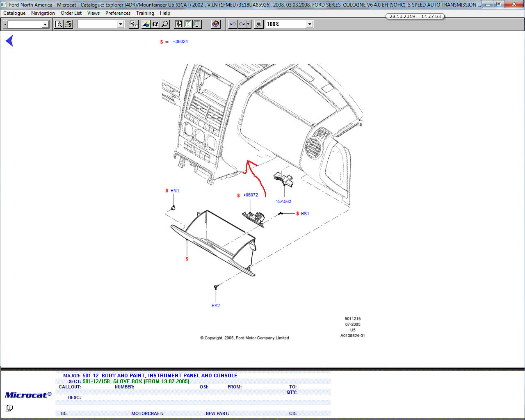Click the small arrow at toolbar start
The width and height of the screenshot is (525, 420).
click(5, 24)
